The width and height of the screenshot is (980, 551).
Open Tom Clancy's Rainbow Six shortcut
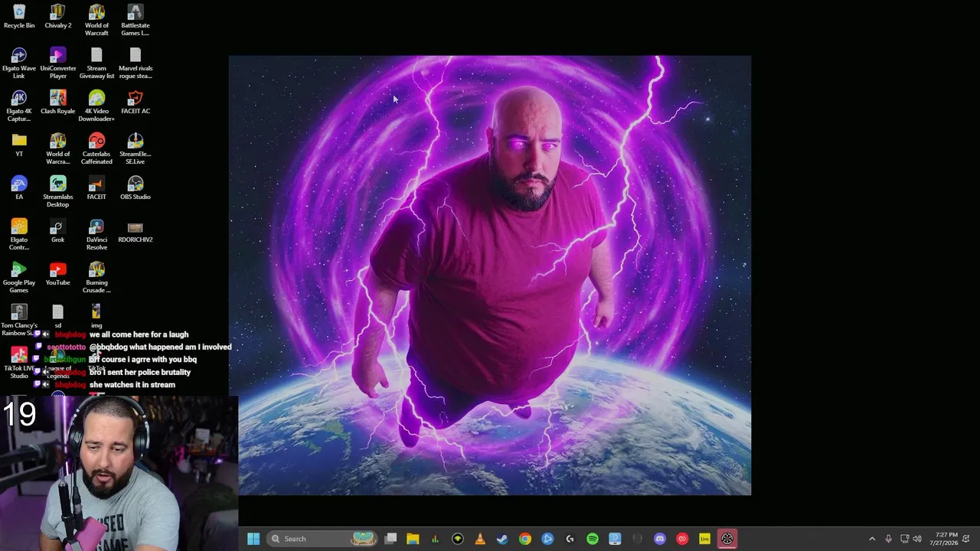(19, 319)
